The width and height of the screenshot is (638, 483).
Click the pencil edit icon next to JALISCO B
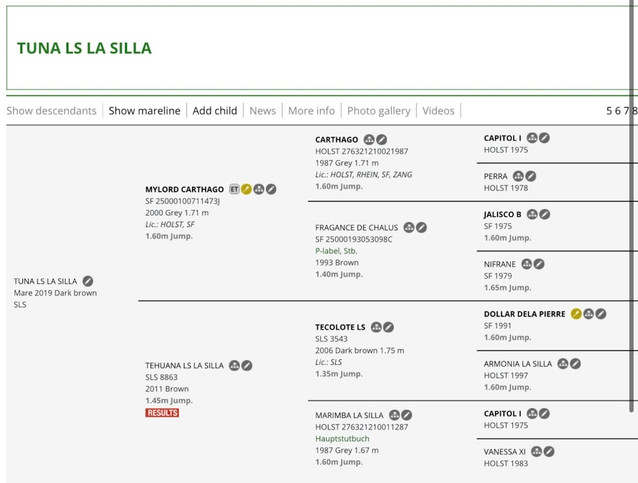point(546,214)
